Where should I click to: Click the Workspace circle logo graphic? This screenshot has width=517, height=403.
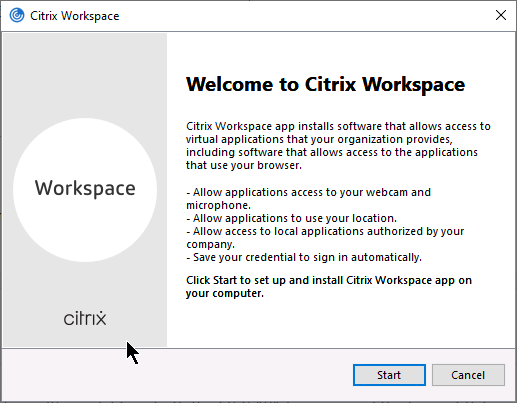pyautogui.click(x=85, y=190)
